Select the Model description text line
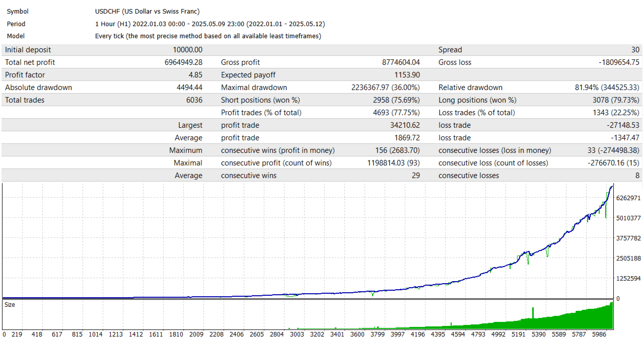The width and height of the screenshot is (644, 337). (x=208, y=36)
